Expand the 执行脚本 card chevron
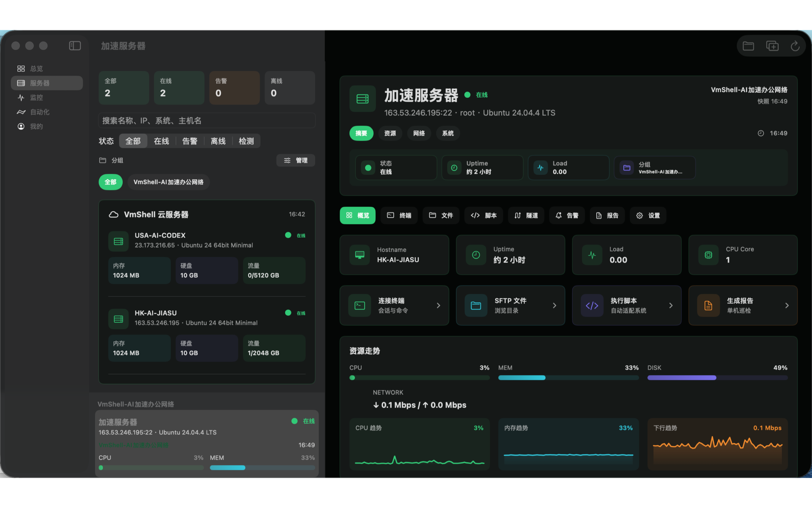Image resolution: width=812 pixels, height=508 pixels. pos(671,305)
